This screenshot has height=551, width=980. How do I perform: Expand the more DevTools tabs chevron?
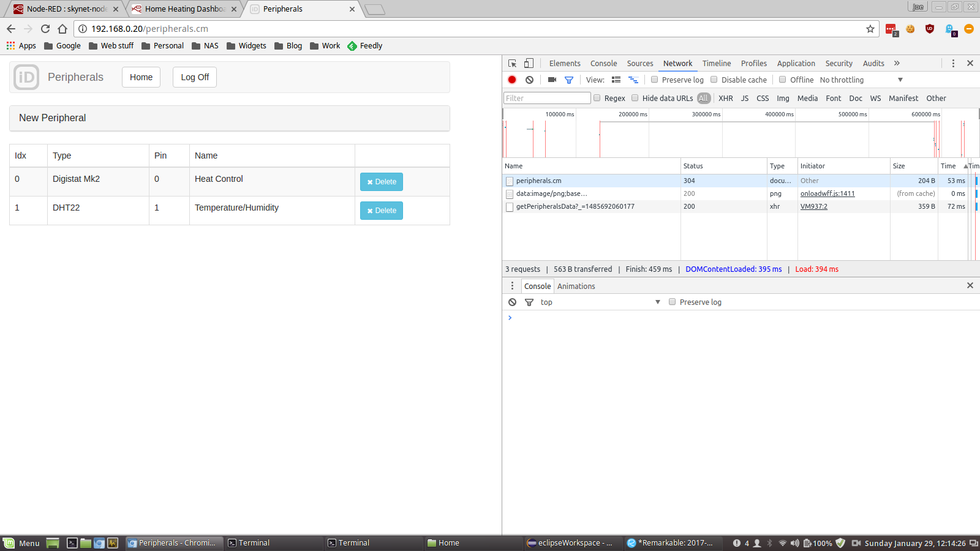[897, 63]
